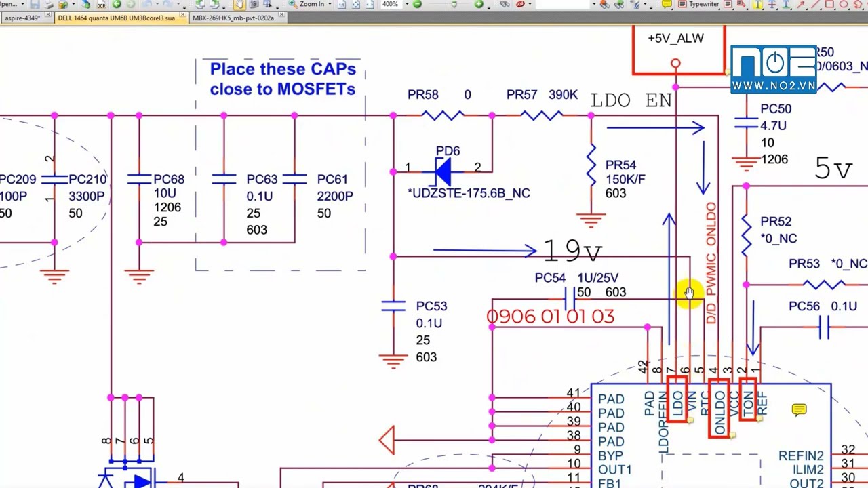Switch to the aspire-4349 tab
Screen dimensions: 868x488
22,18
